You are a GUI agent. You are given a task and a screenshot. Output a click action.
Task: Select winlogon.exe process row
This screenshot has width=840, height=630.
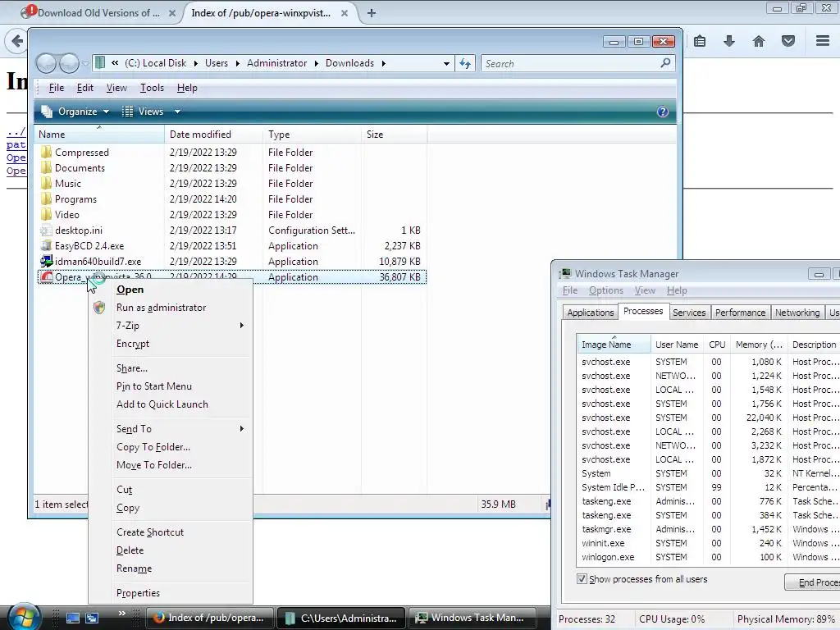click(708, 557)
